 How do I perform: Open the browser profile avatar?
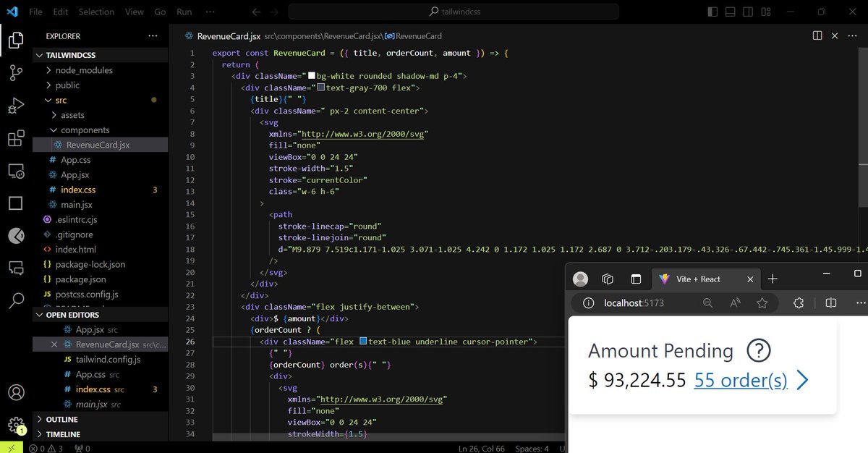(x=580, y=279)
